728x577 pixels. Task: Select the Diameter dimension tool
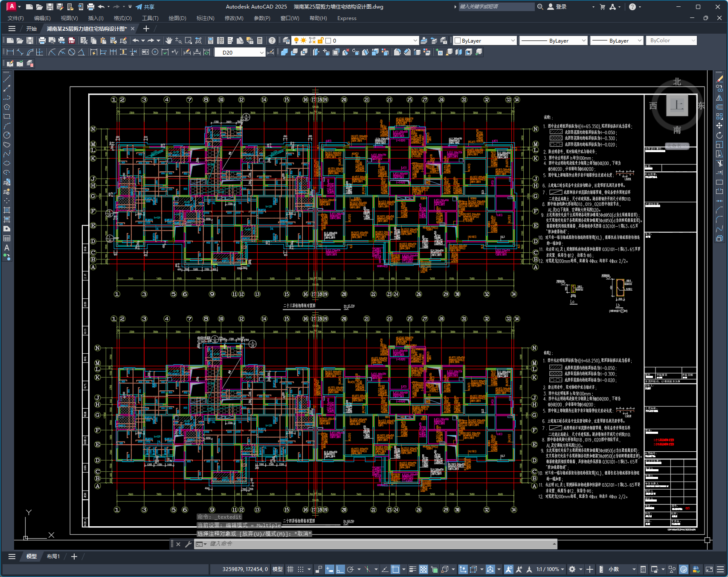[72, 52]
